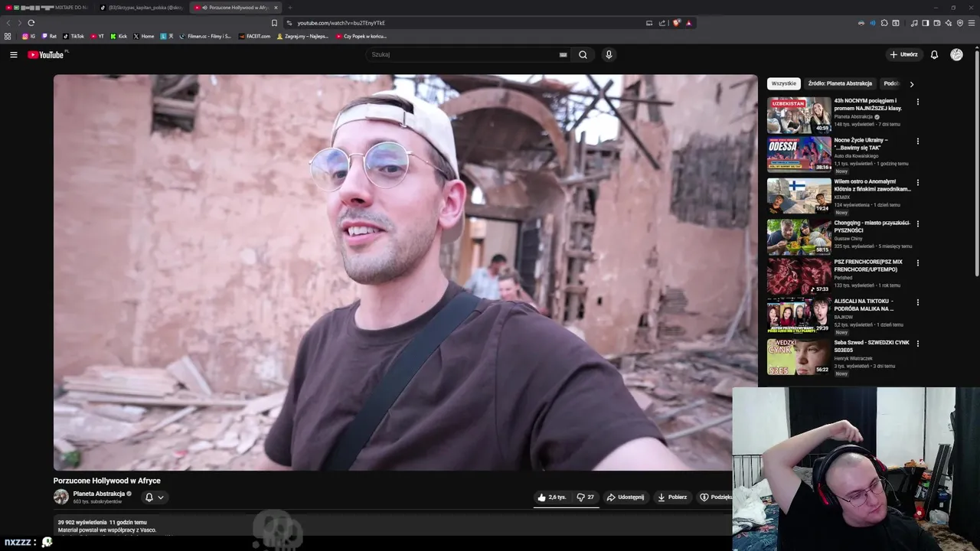Open the Leo AI sparkle icon
Screen dimensions: 980x551
[948, 23]
